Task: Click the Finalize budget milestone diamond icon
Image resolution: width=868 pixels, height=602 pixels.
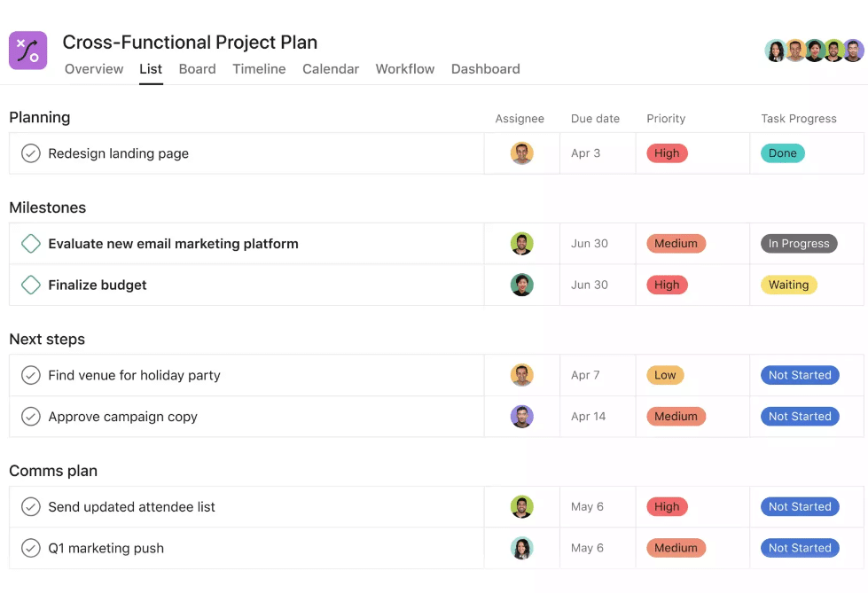Action: tap(31, 285)
